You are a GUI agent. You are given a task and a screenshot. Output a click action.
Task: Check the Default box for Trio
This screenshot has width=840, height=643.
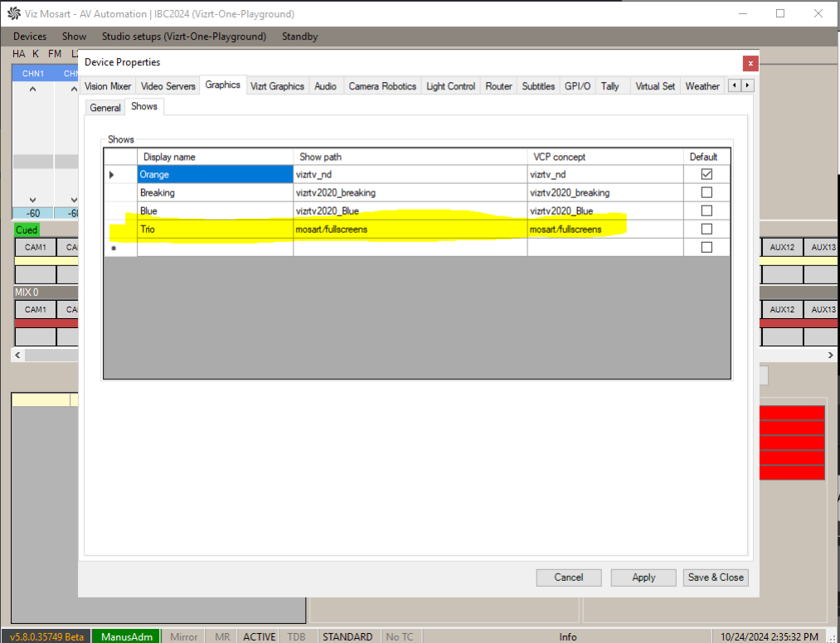point(706,230)
